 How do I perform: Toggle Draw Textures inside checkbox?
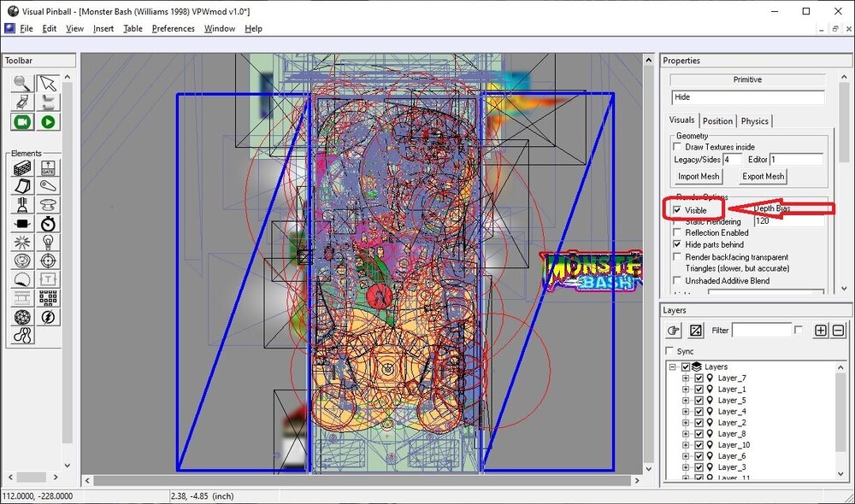point(677,147)
